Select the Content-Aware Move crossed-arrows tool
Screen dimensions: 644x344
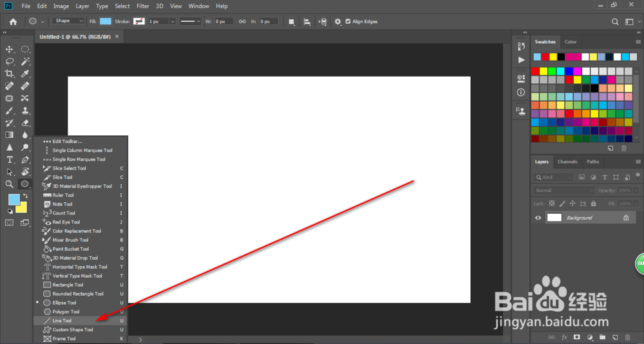click(x=25, y=98)
